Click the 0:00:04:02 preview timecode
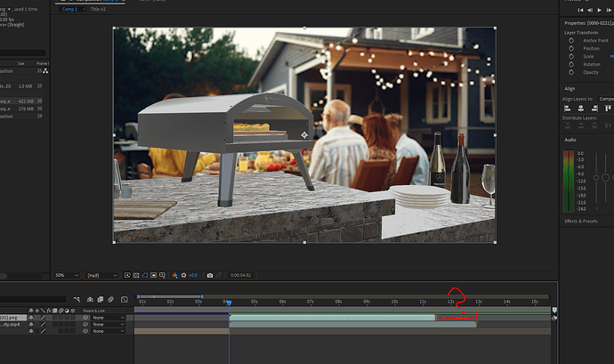This screenshot has height=364, width=614. pyautogui.click(x=240, y=275)
